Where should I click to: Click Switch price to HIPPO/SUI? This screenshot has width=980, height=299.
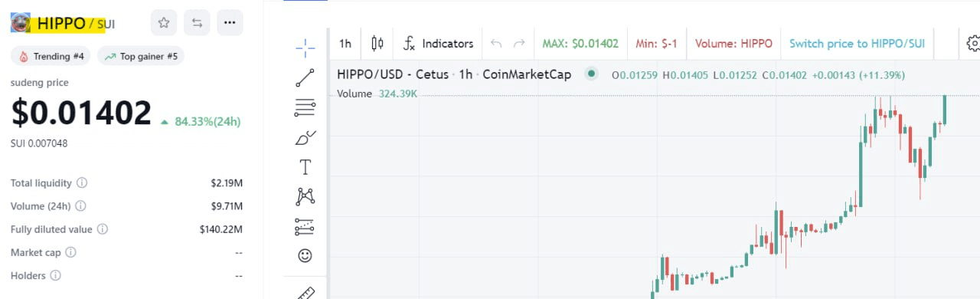(857, 44)
